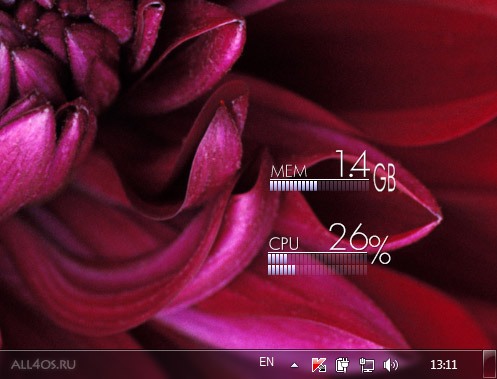Click the upper CPU core usage bar

coord(317,259)
